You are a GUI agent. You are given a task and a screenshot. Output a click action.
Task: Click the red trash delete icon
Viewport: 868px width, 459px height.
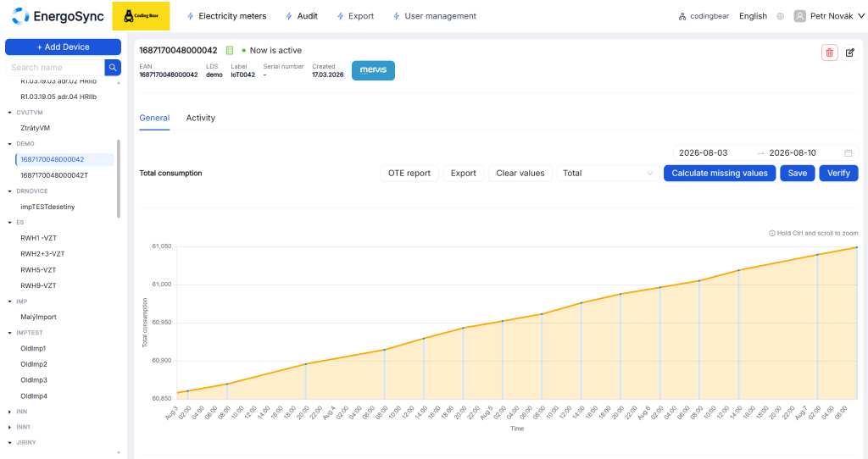829,53
